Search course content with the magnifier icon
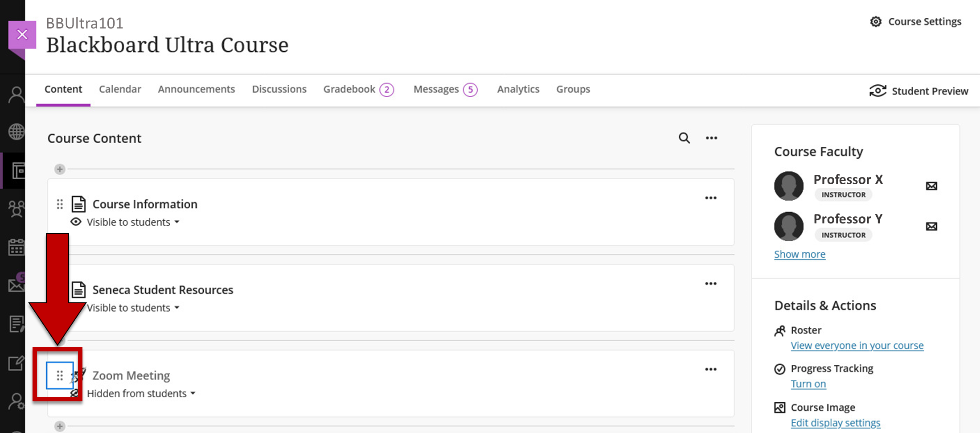Screen dimensions: 980x433 pos(684,138)
